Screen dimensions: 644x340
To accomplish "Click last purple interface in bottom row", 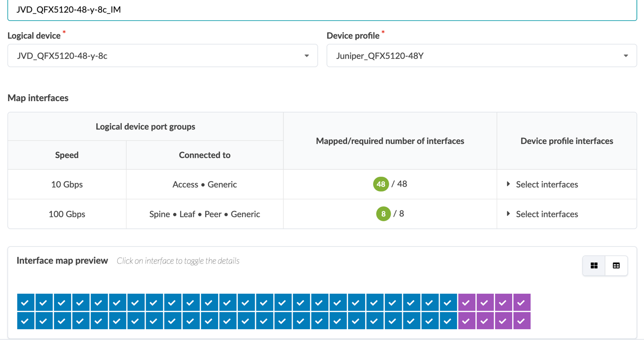I will tap(521, 321).
